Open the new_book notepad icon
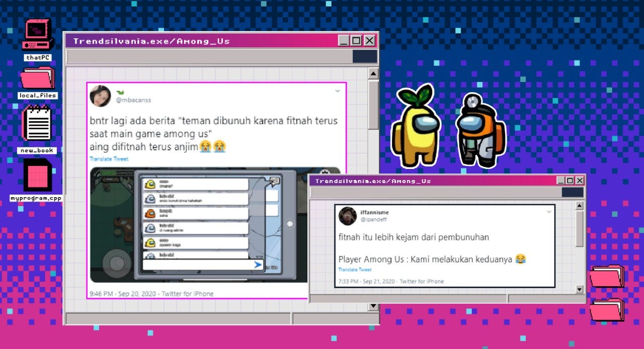644x349 pixels. click(37, 123)
